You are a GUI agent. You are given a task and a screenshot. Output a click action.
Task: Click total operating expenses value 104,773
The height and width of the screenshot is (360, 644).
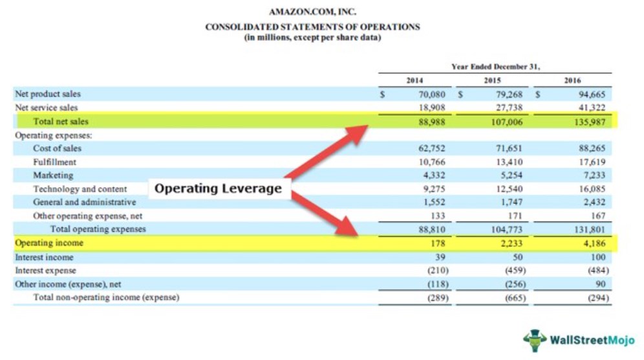tap(507, 230)
